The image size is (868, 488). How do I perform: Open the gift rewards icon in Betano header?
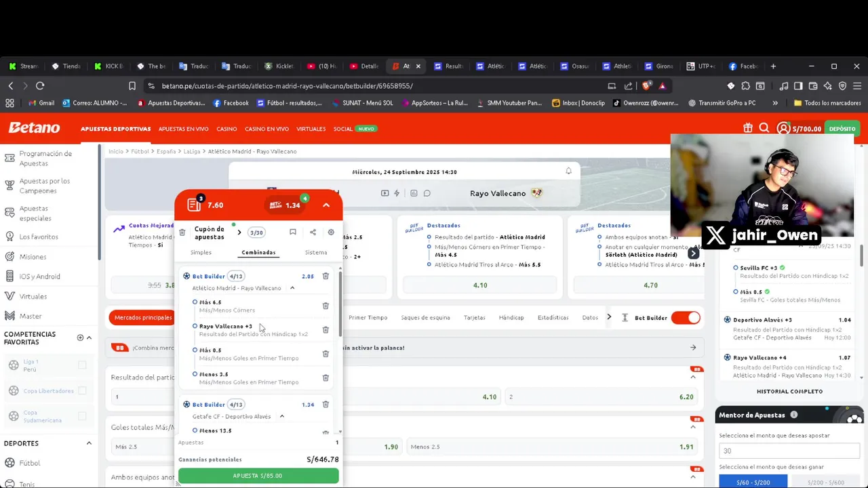pyautogui.click(x=748, y=128)
